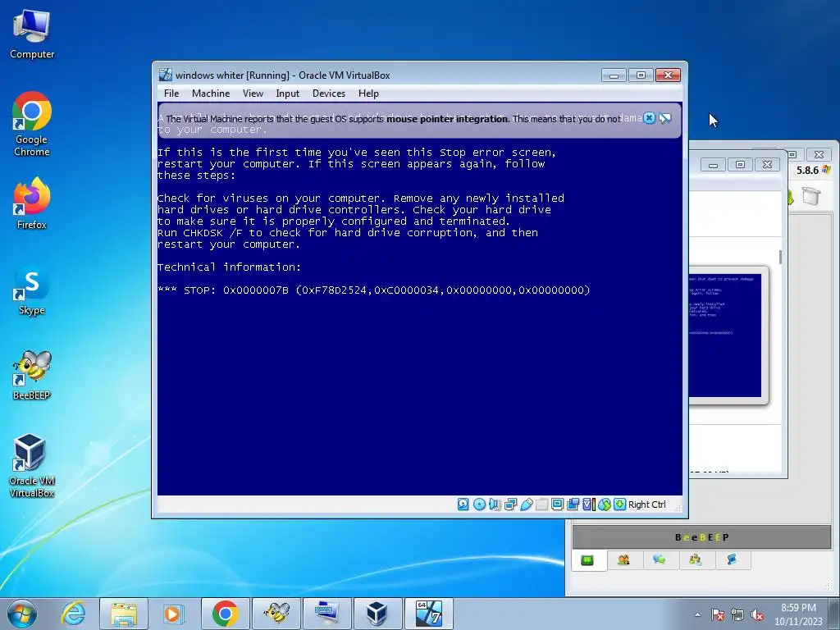Image resolution: width=840 pixels, height=630 pixels.
Task: Open the Windows Start menu
Action: tap(22, 614)
